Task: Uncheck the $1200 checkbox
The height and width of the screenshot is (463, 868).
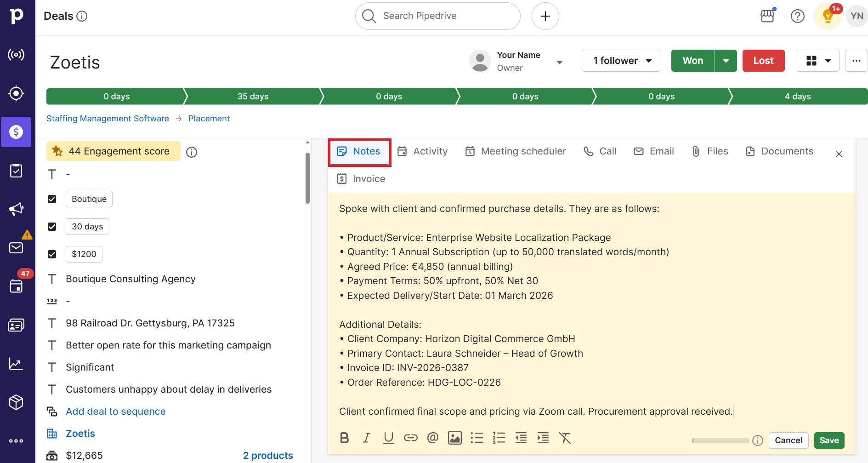Action: [x=52, y=254]
